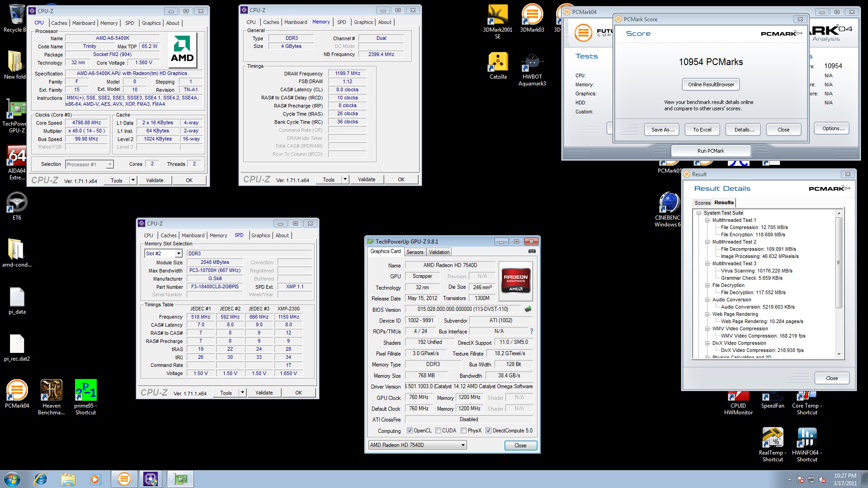Open the Catzilla desktop shortcut
This screenshot has width=868, height=488.
(x=498, y=66)
